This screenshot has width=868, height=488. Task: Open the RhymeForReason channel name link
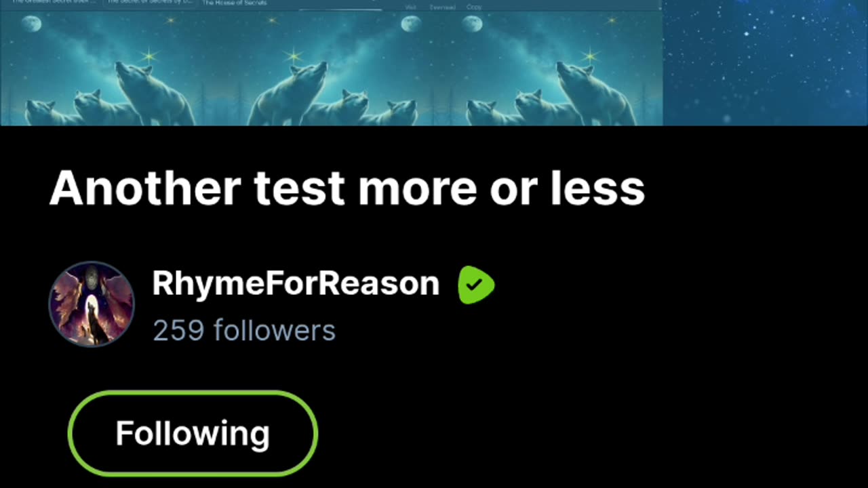point(296,283)
